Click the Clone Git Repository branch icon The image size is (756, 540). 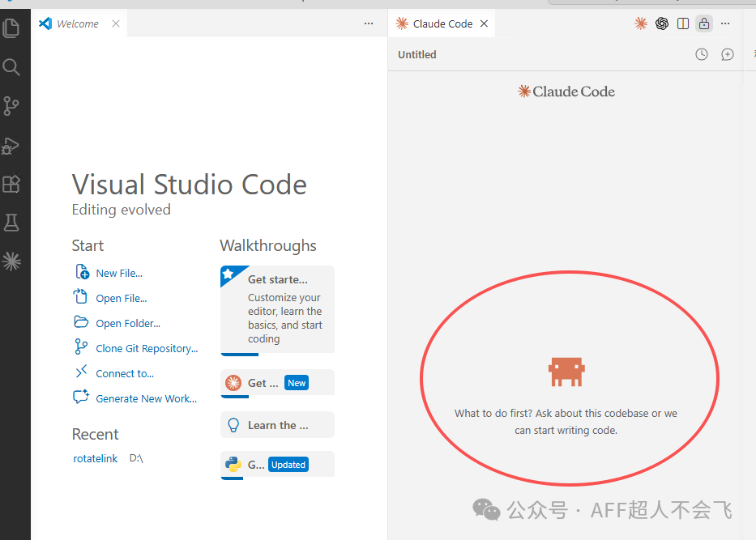click(x=81, y=347)
